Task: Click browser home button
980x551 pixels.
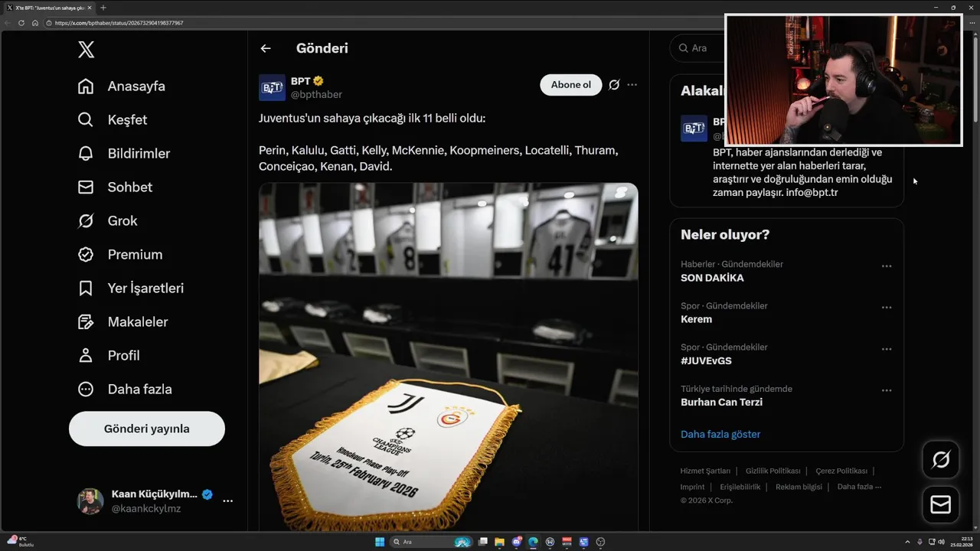Action: (x=35, y=23)
